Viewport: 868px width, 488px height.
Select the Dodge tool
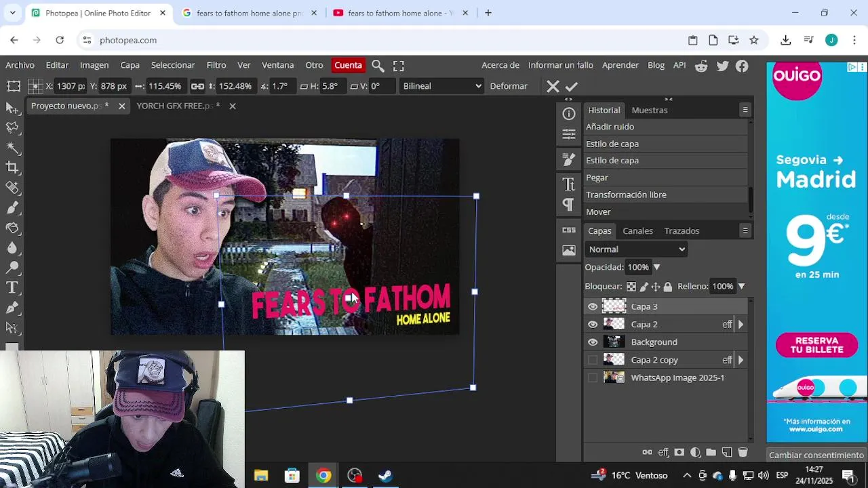click(12, 268)
